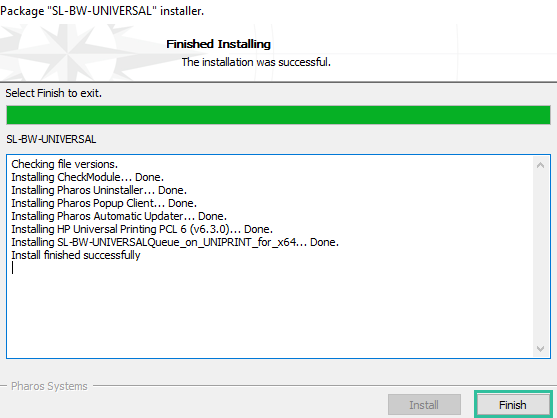This screenshot has height=418, width=557.
Task: Click the Pharos Popup Client log entry
Action: [x=104, y=203]
